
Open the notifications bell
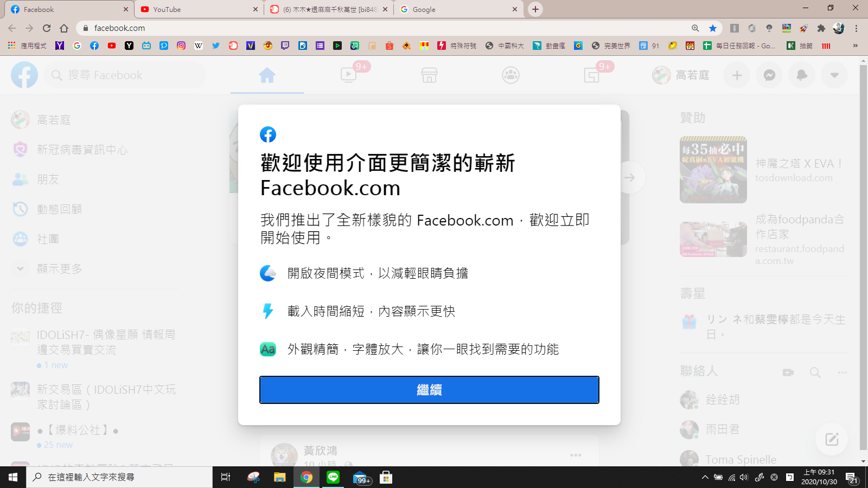(x=802, y=75)
